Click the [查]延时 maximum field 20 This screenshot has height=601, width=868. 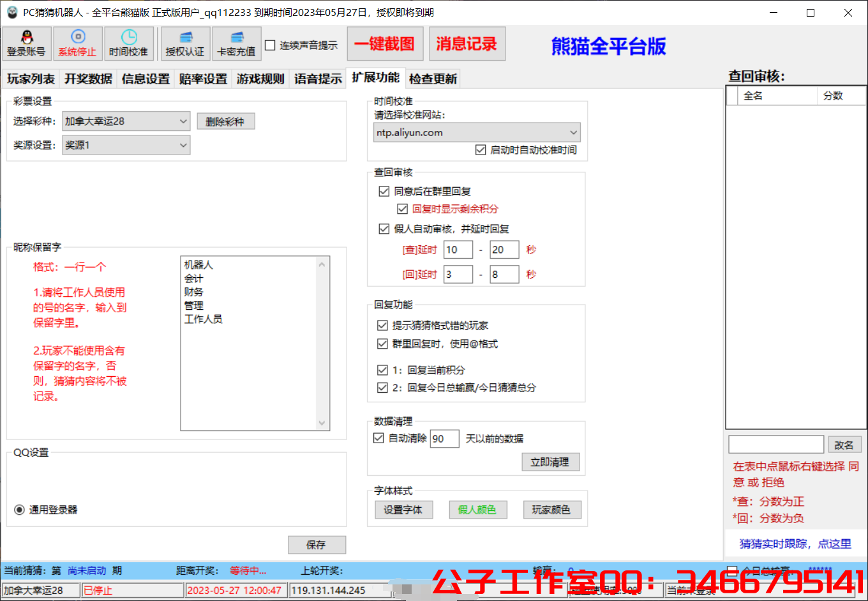(504, 250)
